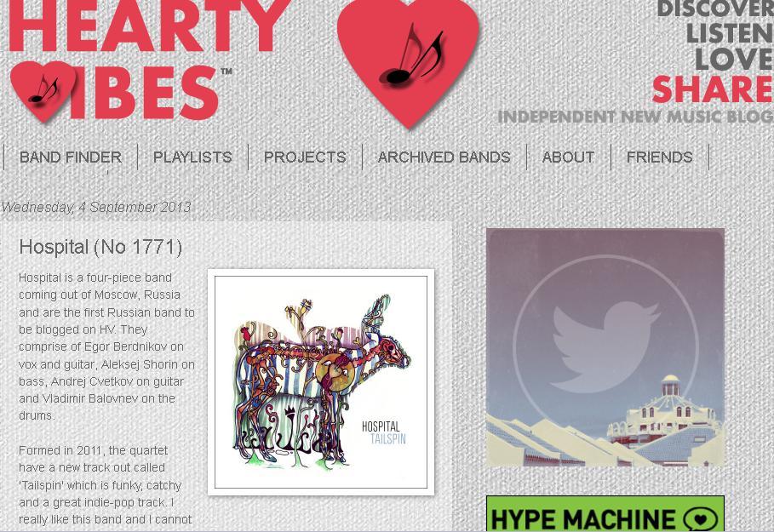Open the Projects menu item
774x532 pixels.
coord(305,157)
